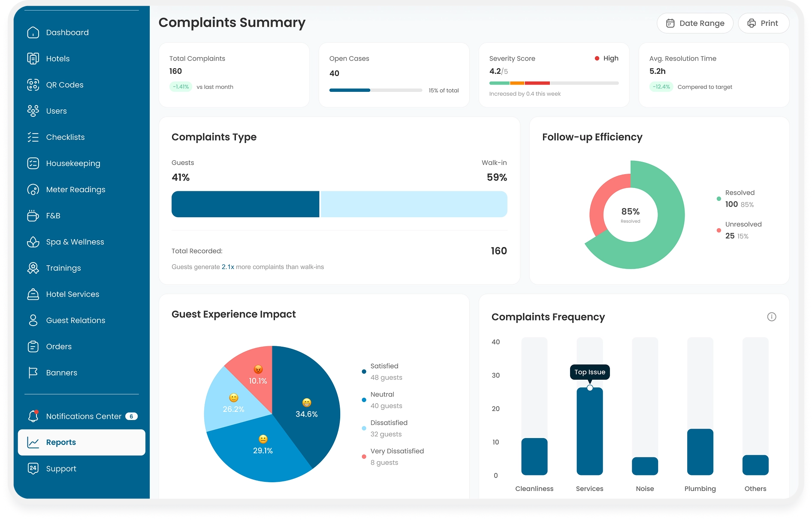Click the Open Cases progress bar
Viewport: 812px width, 520px height.
375,90
